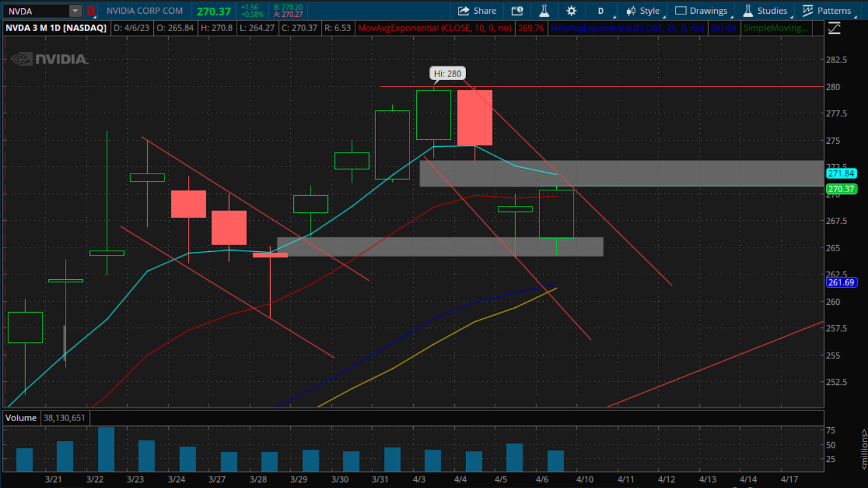Screen dimensions: 868x488
Task: Click the green 270.37 price axis bubble
Action: (841, 189)
